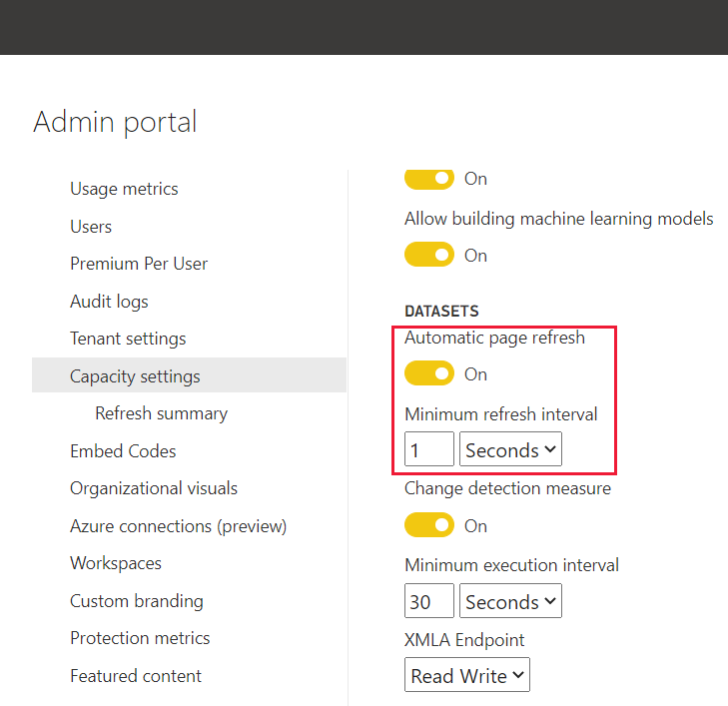Viewport: 728px width, 706px height.
Task: Navigate to Tenant settings
Action: (x=128, y=339)
